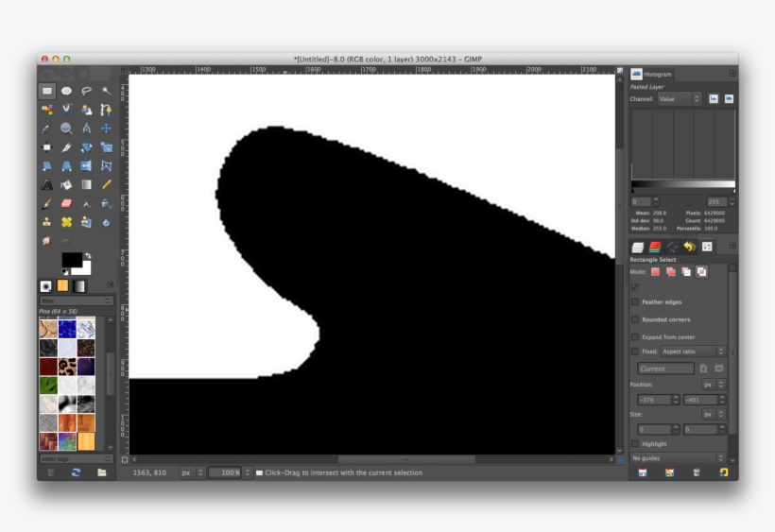Image resolution: width=775 pixels, height=532 pixels.
Task: Select the Clone stamp tool
Action: (x=47, y=222)
